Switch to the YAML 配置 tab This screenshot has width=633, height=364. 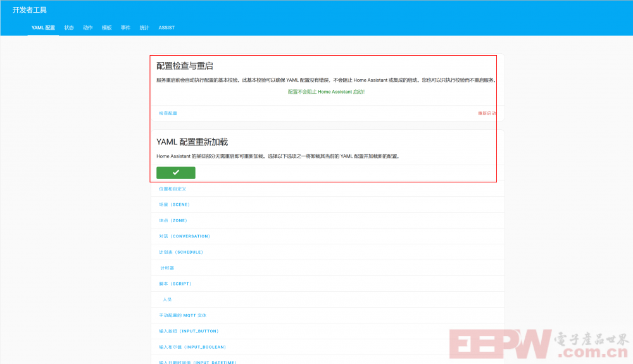tap(43, 28)
